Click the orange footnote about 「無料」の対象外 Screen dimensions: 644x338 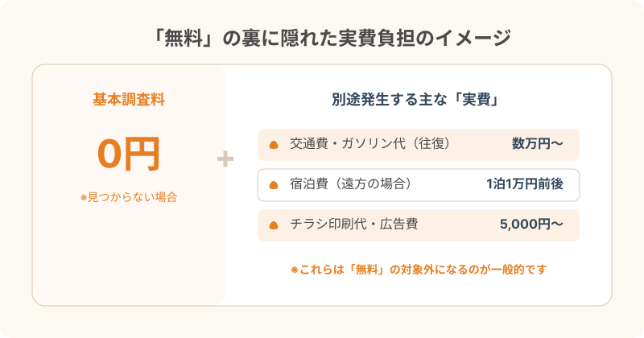[x=418, y=270]
